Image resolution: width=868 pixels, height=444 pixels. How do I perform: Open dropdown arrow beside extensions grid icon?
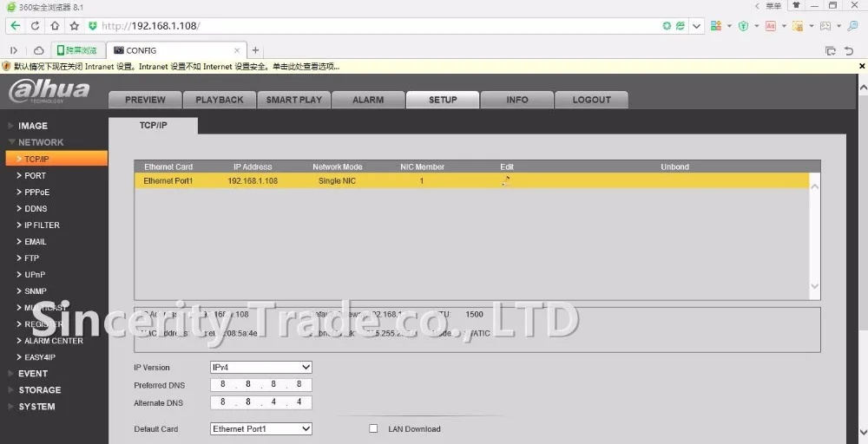[x=729, y=26]
